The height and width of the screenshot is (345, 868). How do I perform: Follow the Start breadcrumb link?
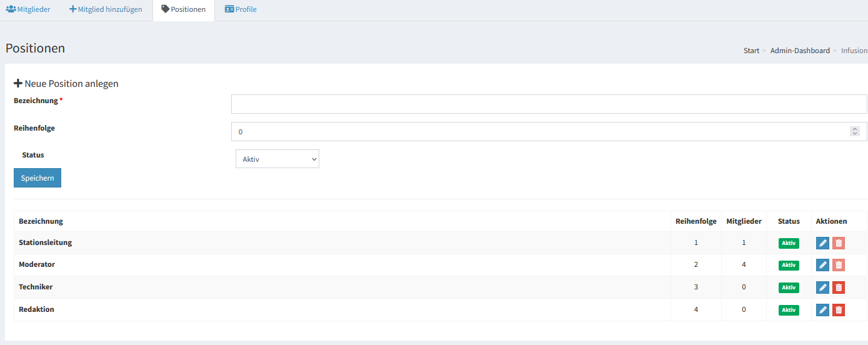[x=751, y=51]
